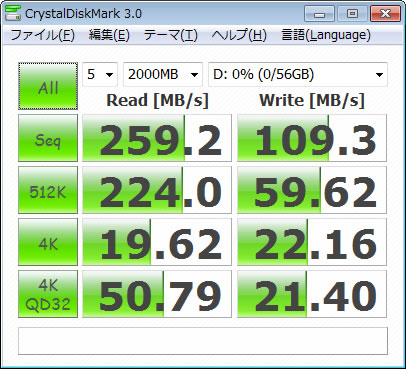Open the テーマ(T) menu
The height and width of the screenshot is (369, 406).
[170, 35]
